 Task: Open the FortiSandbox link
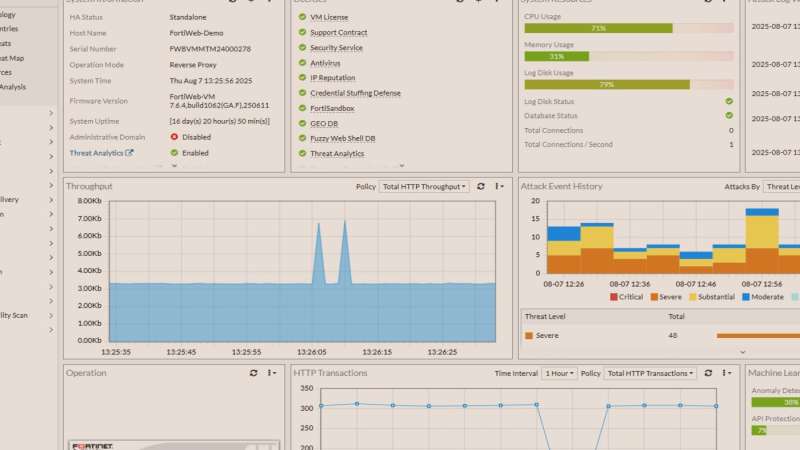click(x=332, y=108)
